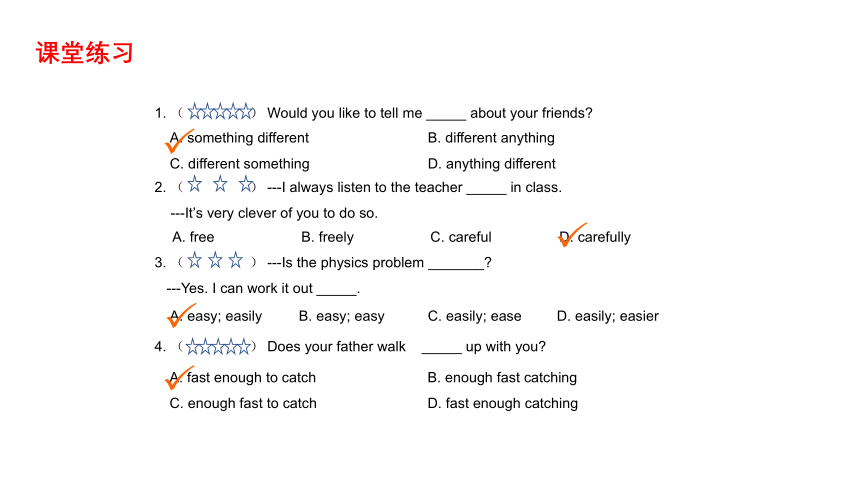Click the orange checkmark beside 'easy; easily'

point(181,315)
